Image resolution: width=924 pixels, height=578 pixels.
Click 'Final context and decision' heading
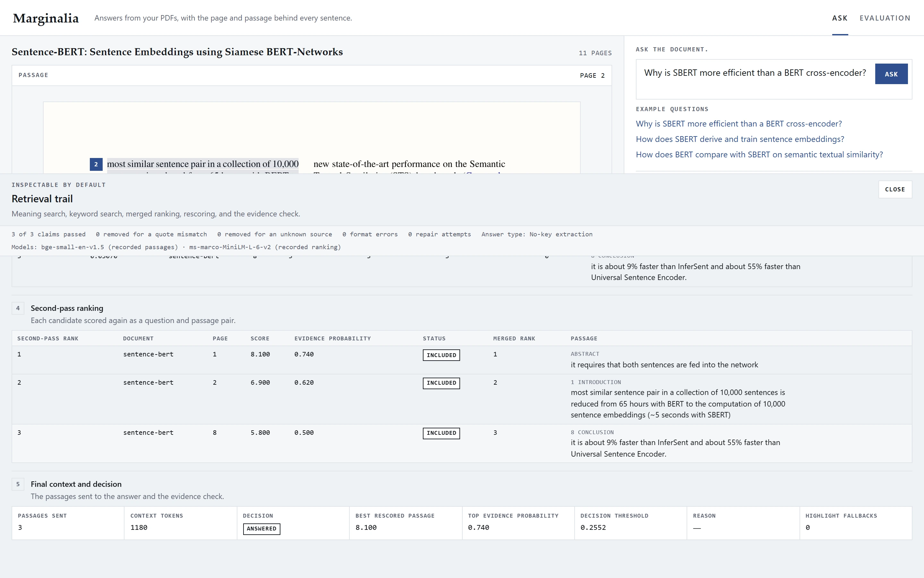click(76, 484)
